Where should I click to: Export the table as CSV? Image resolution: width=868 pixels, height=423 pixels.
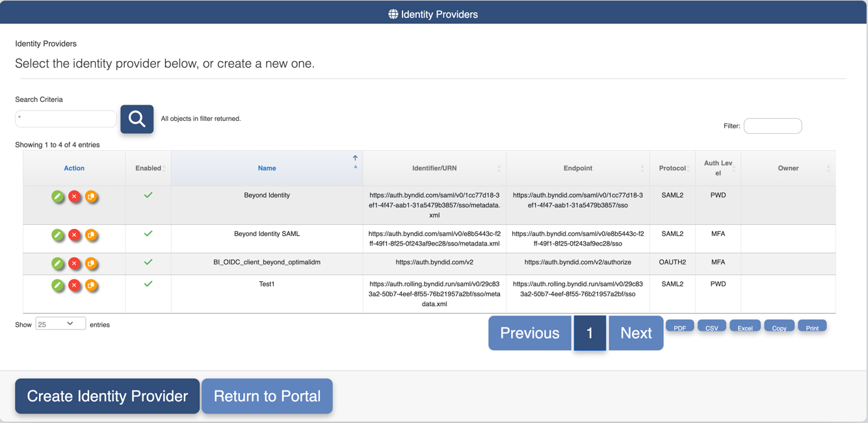coord(712,327)
